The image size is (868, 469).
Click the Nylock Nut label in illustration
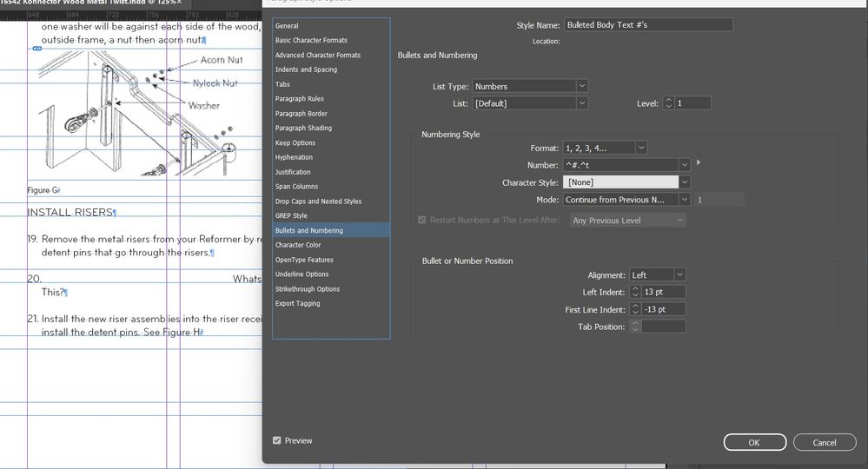pyautogui.click(x=215, y=83)
